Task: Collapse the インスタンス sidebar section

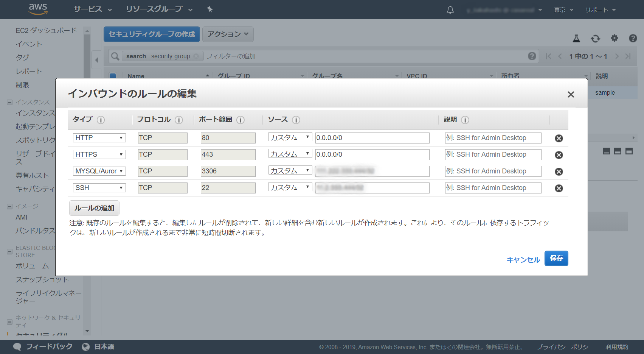Action: pos(10,102)
